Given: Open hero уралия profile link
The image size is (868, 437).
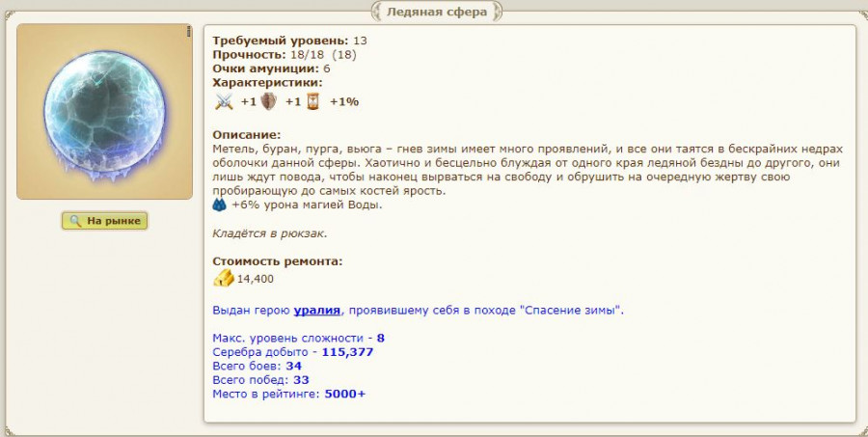Looking at the screenshot, I should [316, 311].
